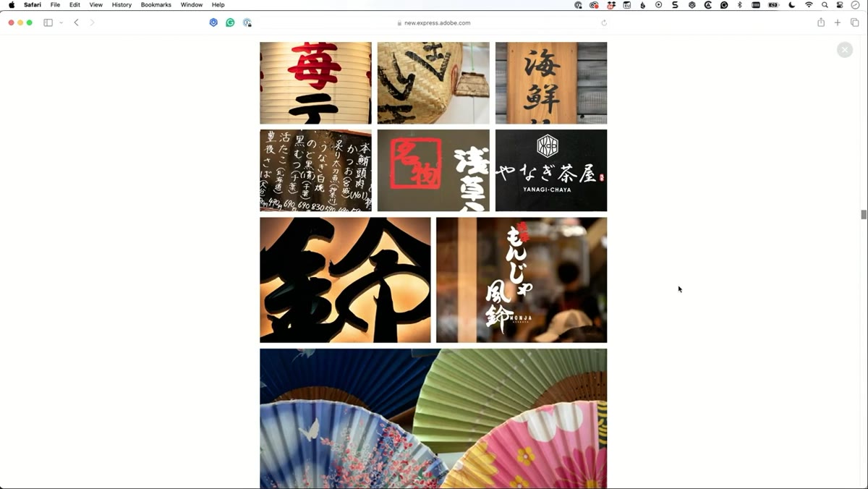Open the play-circle menu bar icon

(x=658, y=4)
